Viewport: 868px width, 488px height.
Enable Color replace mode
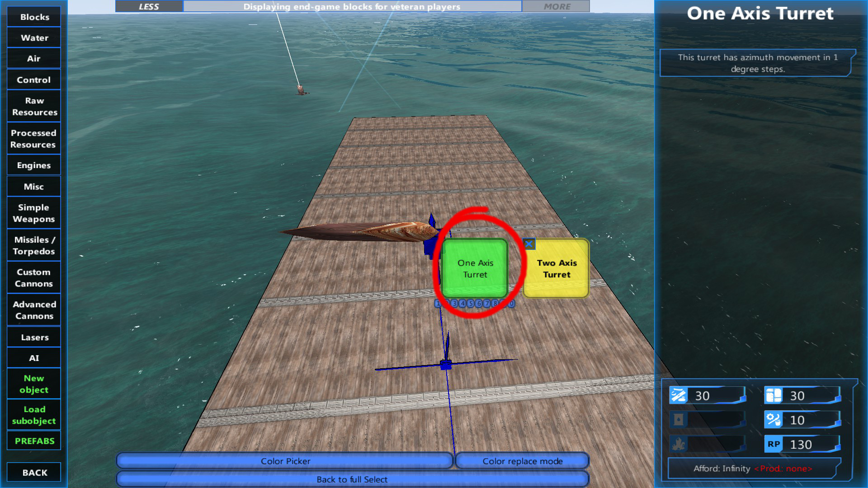[x=522, y=461]
